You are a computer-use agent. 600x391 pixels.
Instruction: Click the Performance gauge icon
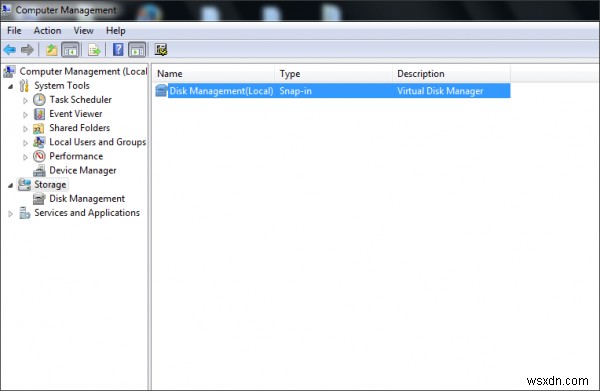coord(39,156)
